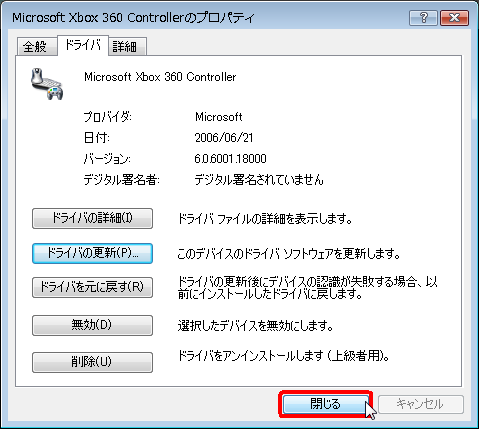The image size is (479, 429).
Task: Click the ドライバを元に戻す(R) rollback button
Action: pos(92,287)
